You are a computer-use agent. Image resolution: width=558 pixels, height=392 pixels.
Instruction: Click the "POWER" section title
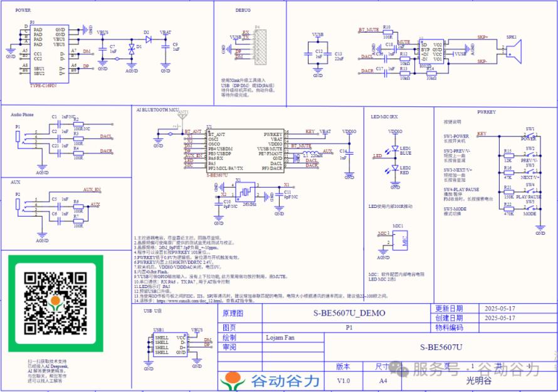point(23,10)
